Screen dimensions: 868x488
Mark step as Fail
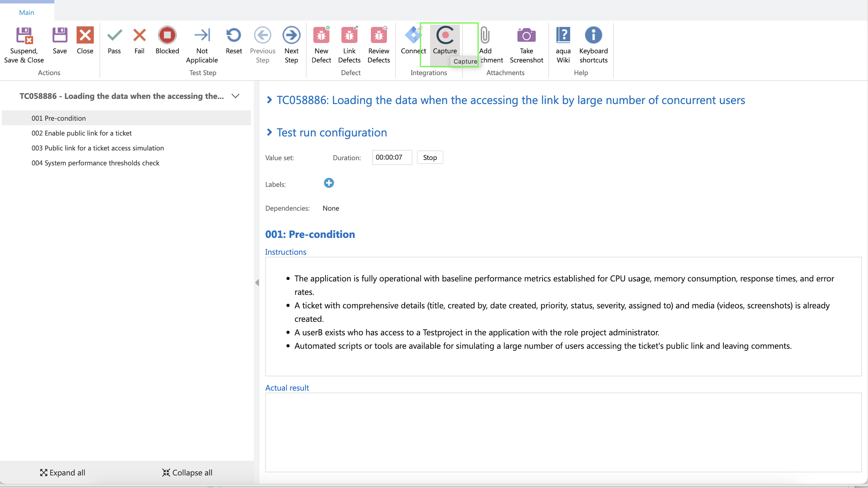139,35
